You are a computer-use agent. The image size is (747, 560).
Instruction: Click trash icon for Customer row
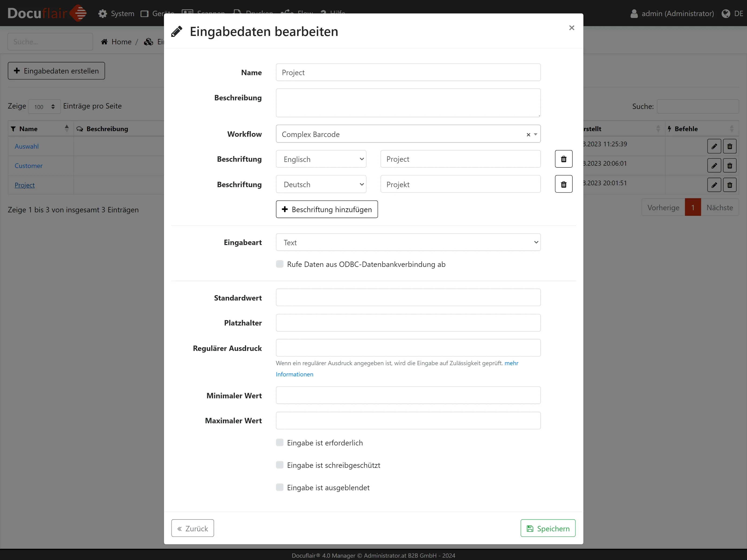pyautogui.click(x=729, y=166)
